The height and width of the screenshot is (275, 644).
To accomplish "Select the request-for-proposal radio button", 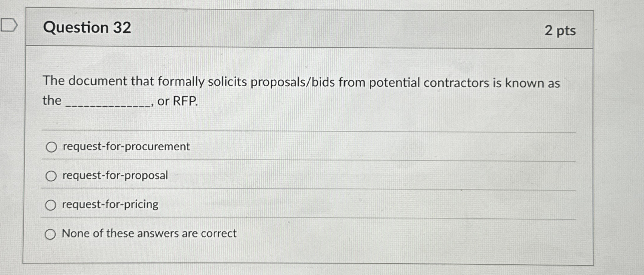I will coord(51,176).
